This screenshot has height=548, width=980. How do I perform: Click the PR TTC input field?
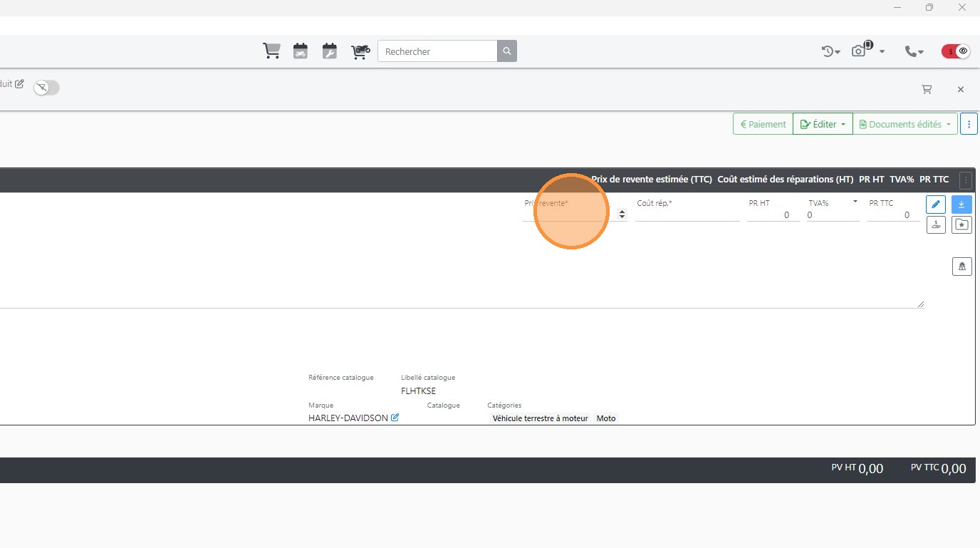[x=893, y=214]
